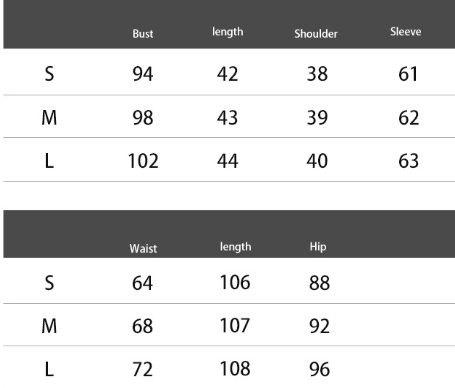
Task: Select the sleeve value 63
Action: pyautogui.click(x=408, y=161)
